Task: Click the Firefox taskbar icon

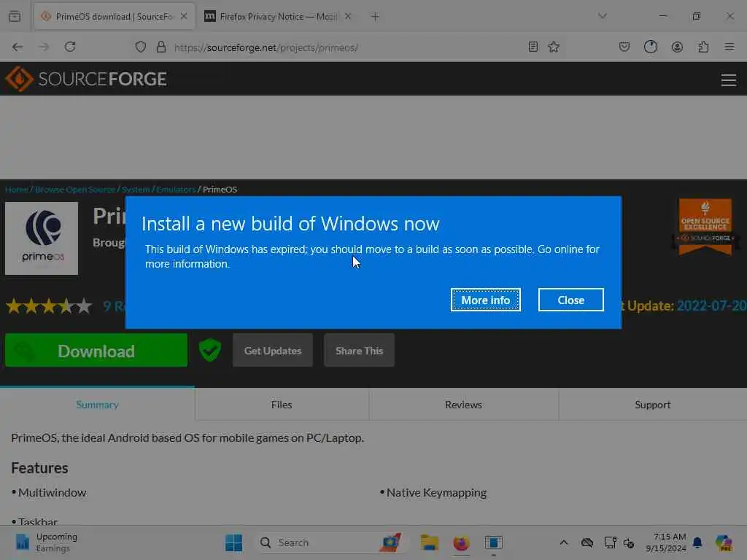Action: pos(461,542)
